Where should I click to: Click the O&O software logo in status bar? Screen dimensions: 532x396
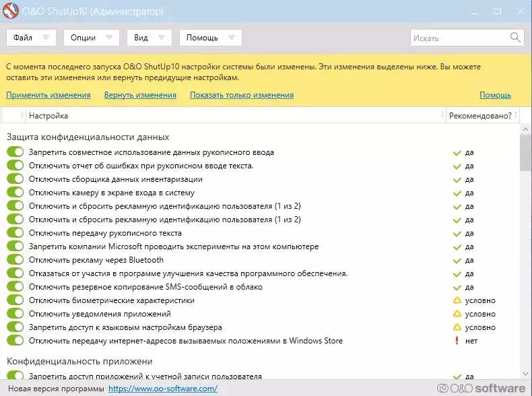click(481, 388)
